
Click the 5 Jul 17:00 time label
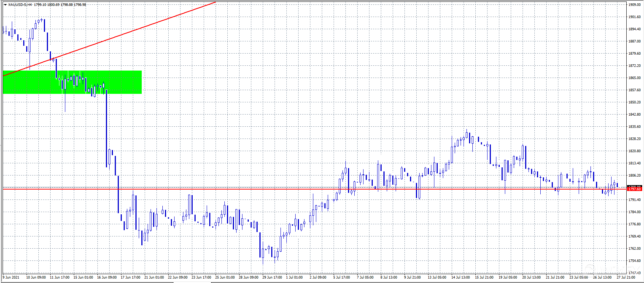click(341, 277)
